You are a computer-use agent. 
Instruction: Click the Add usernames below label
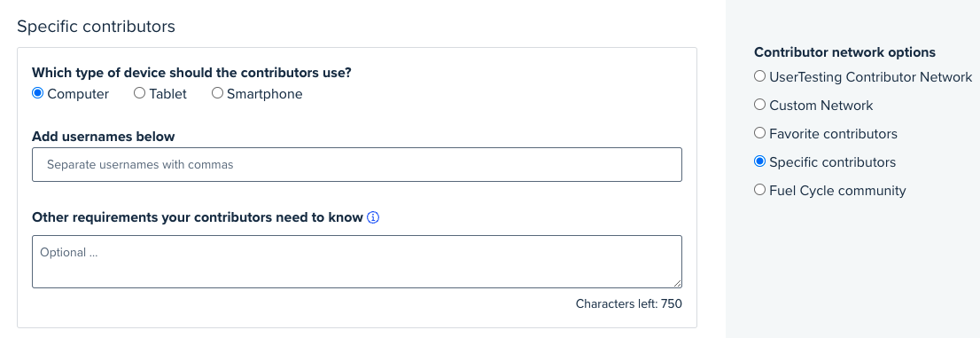coord(103,137)
